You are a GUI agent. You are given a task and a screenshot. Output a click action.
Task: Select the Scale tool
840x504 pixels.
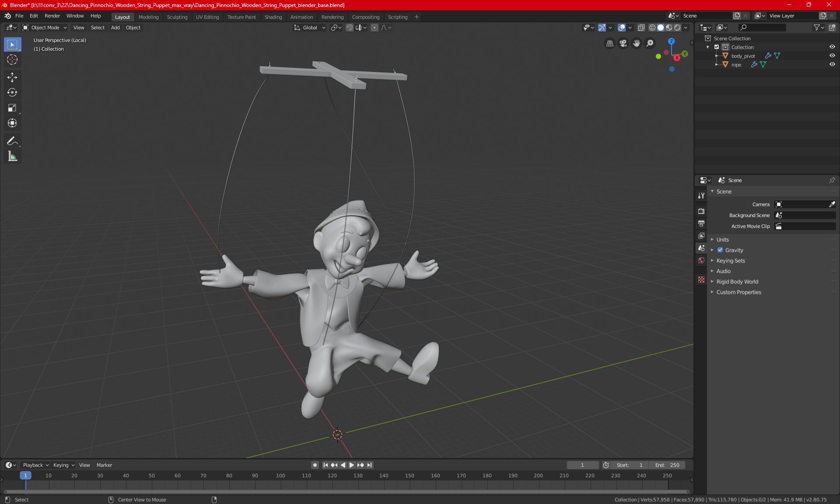point(12,108)
